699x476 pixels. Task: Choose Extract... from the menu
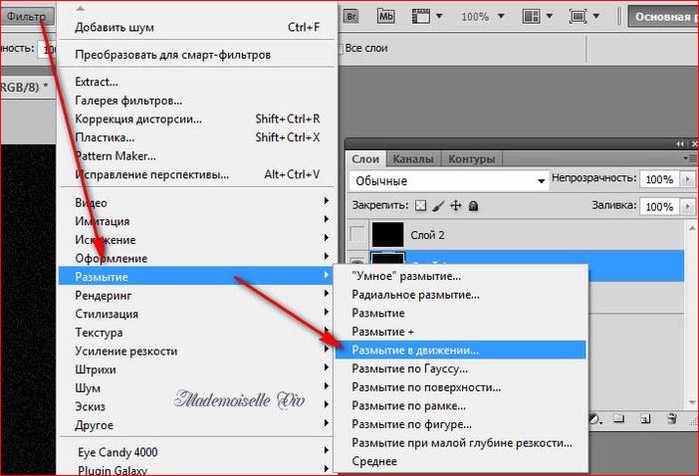[x=197, y=82]
